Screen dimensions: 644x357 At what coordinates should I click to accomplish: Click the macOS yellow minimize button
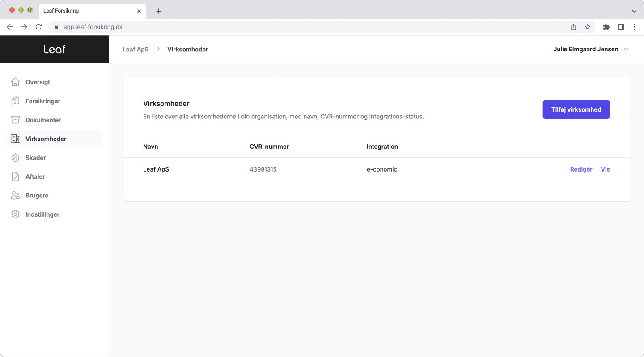pos(21,10)
